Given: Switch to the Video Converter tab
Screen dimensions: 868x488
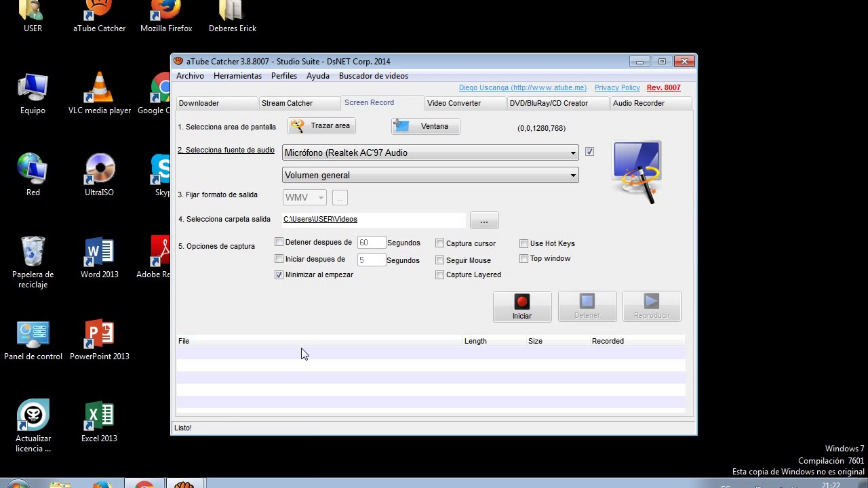Looking at the screenshot, I should pos(465,103).
